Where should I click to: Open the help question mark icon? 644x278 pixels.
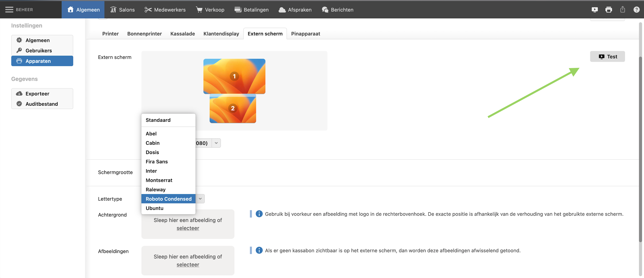[x=636, y=10]
